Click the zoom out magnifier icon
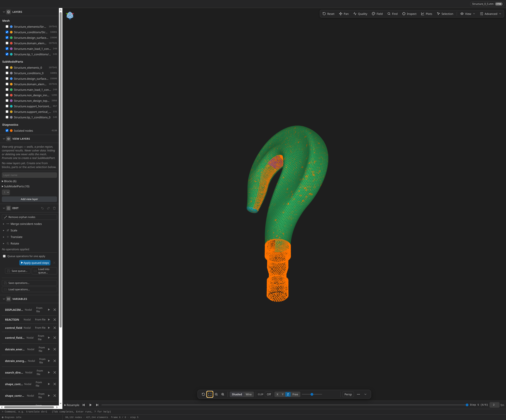This screenshot has width=506, height=420. (216, 394)
